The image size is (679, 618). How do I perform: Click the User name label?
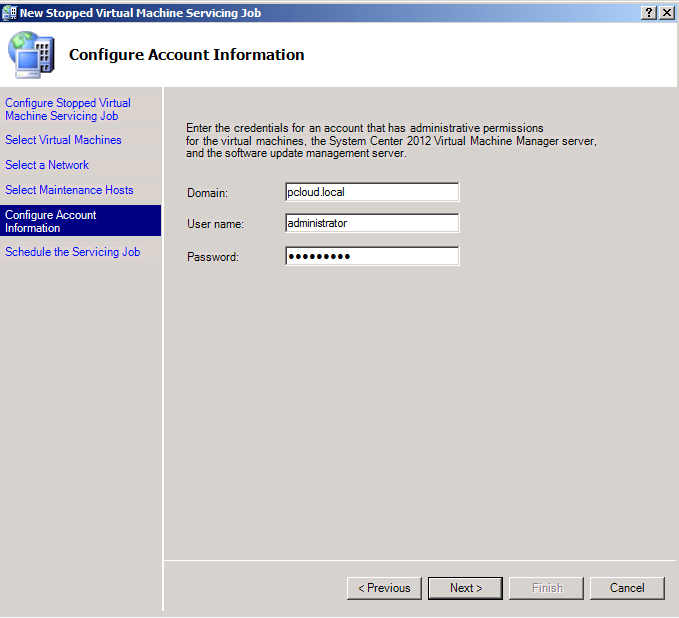215,224
